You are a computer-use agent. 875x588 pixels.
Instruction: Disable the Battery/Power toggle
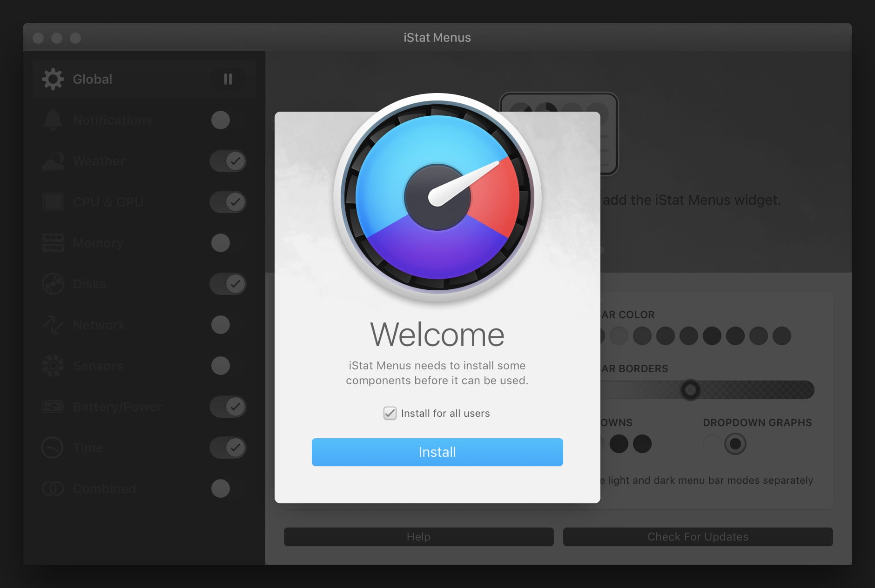coord(228,407)
